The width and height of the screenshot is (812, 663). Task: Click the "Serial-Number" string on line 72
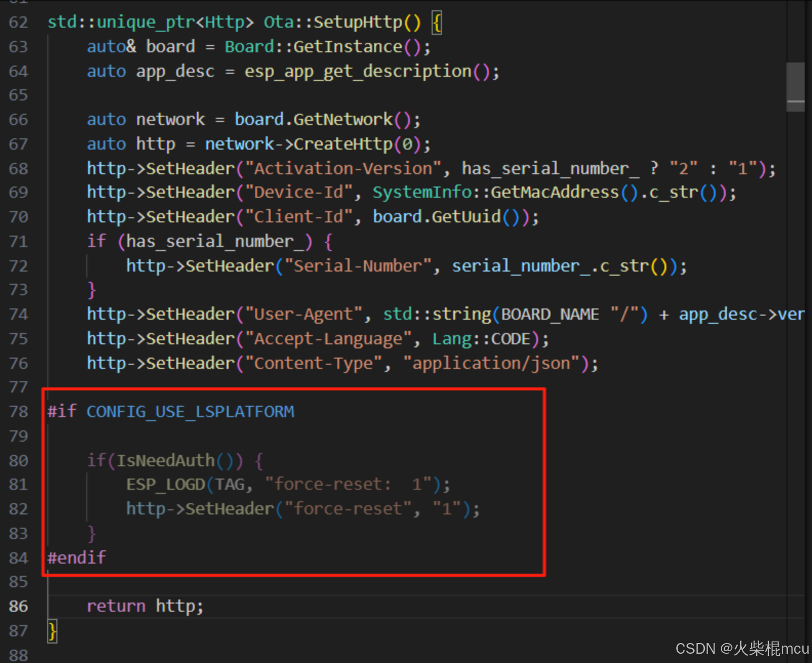coord(358,266)
